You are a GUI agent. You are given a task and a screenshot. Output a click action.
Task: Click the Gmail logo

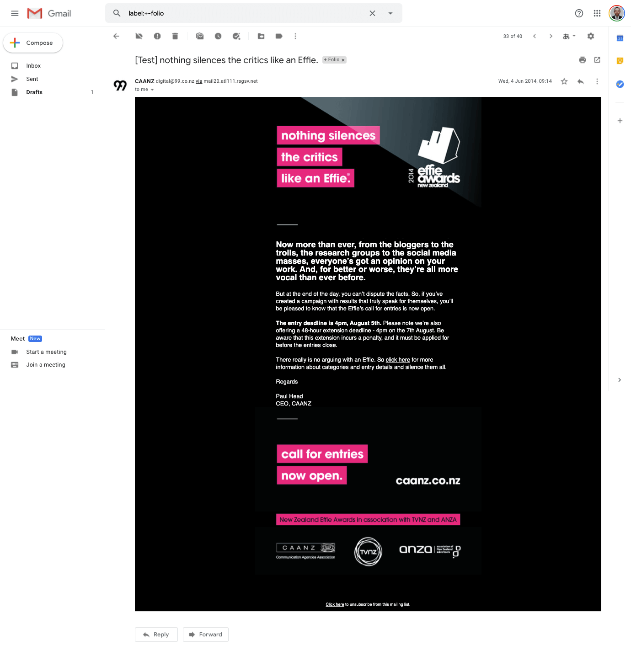point(49,13)
